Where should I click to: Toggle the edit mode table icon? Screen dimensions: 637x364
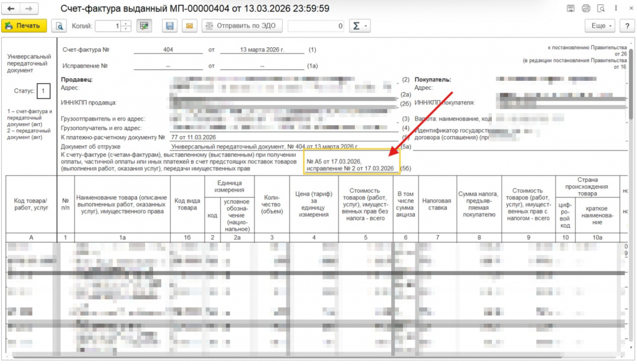tap(144, 26)
